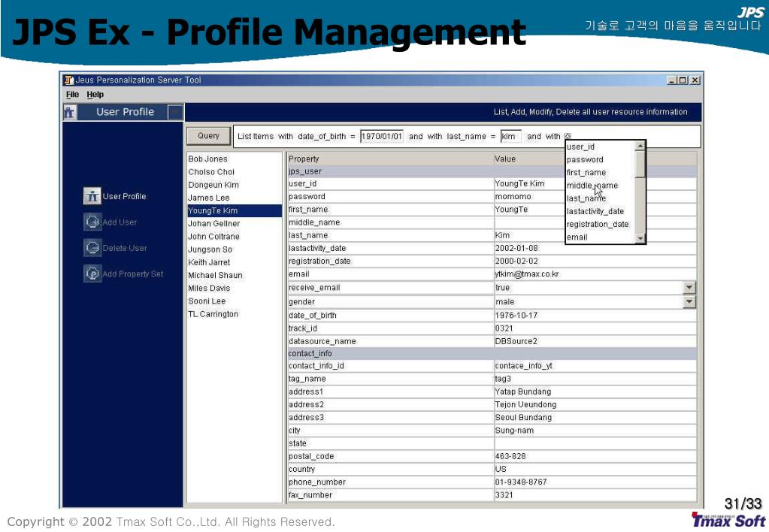Click the password value 'momomo'
The image size is (769, 532).
click(513, 196)
